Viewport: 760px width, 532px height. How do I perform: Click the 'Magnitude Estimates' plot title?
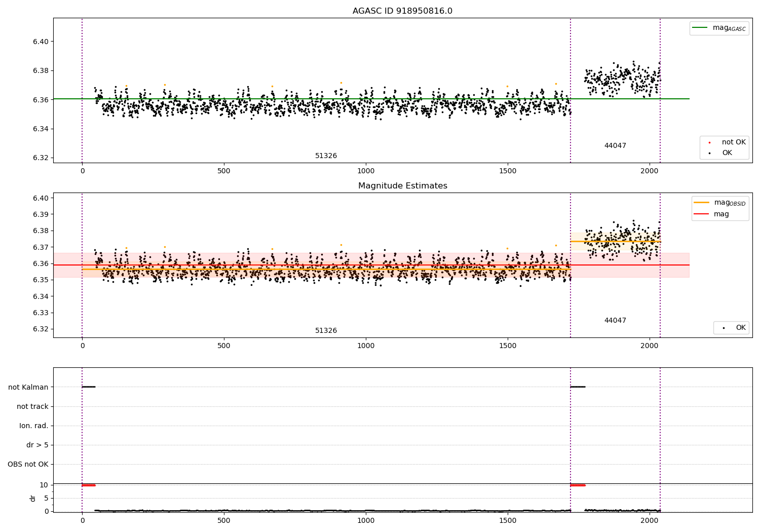tap(402, 186)
